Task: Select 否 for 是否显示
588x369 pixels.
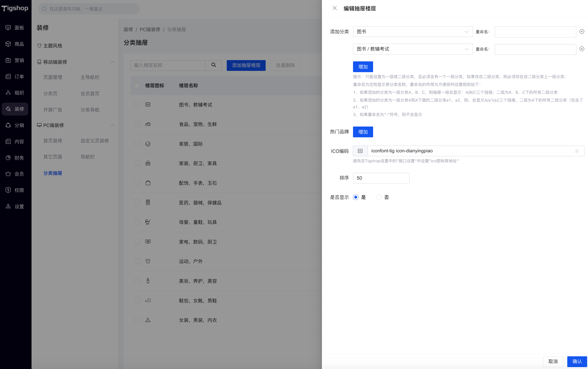Action: (379, 197)
